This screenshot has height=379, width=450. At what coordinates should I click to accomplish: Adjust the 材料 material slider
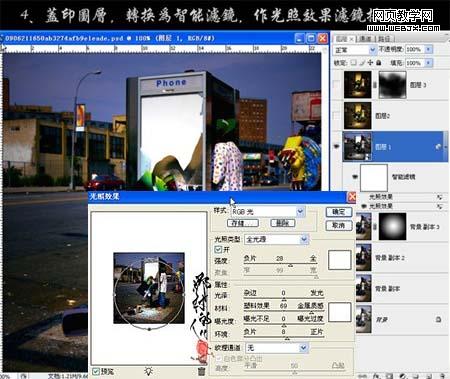[x=311, y=312]
